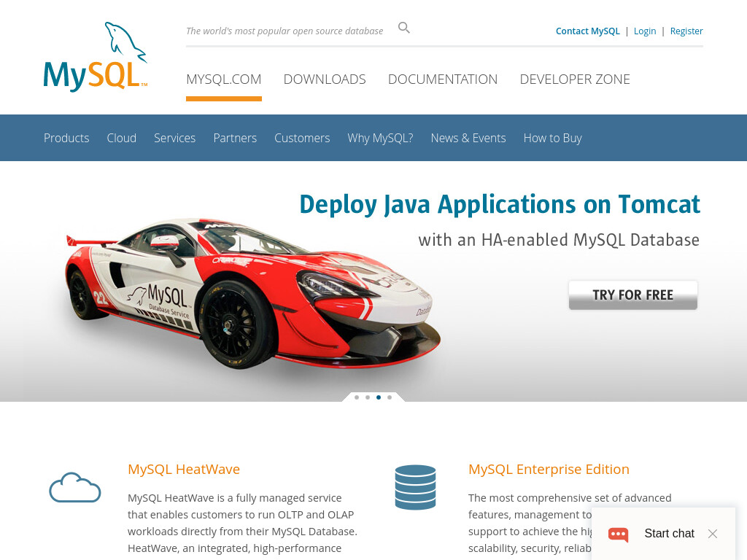Click the Enterprise Edition database icon

tap(415, 487)
